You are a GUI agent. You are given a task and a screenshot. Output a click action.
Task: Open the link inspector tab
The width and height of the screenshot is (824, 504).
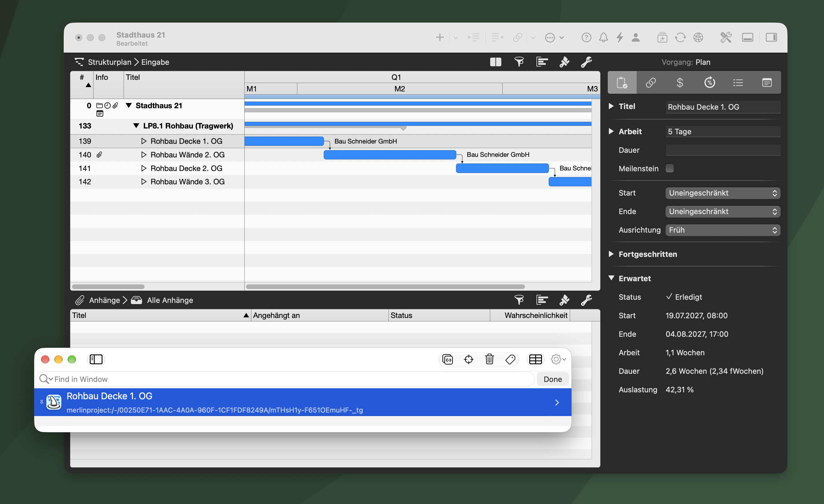click(651, 82)
